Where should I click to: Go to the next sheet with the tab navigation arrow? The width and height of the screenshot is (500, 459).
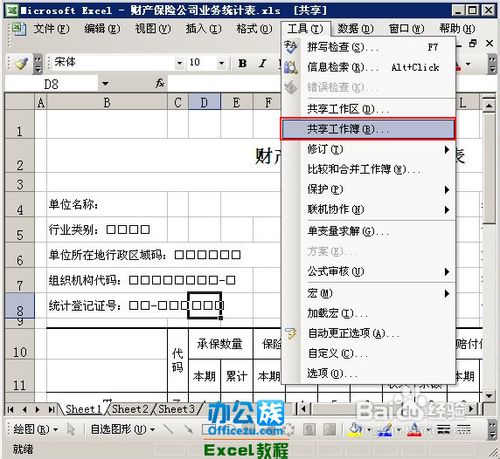pyautogui.click(x=38, y=409)
